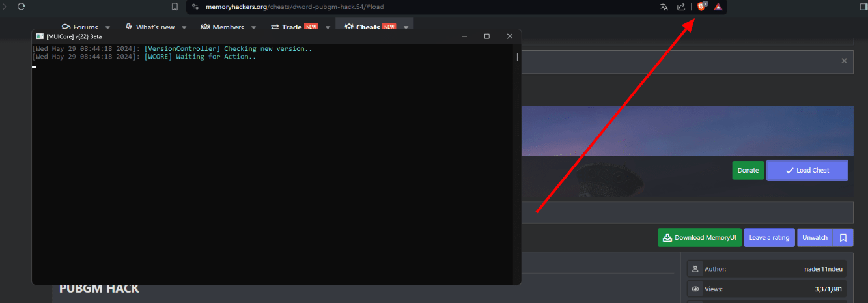Open the Cheats tab

(370, 27)
